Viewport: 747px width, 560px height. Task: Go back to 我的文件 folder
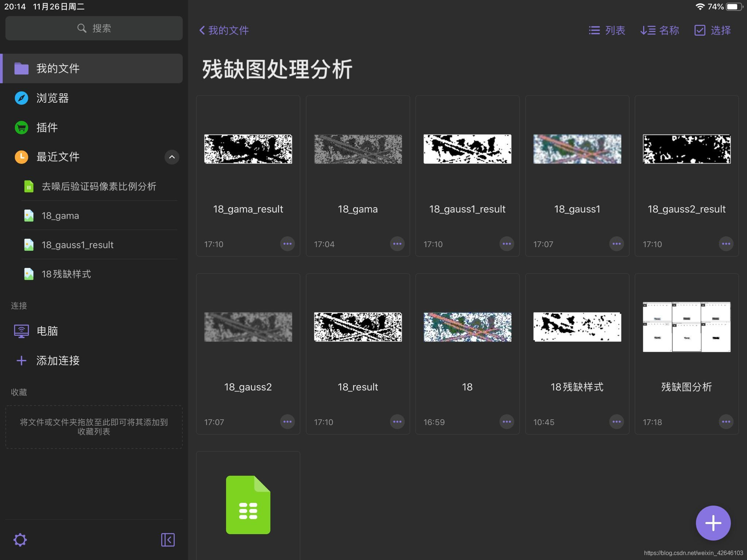(x=224, y=30)
